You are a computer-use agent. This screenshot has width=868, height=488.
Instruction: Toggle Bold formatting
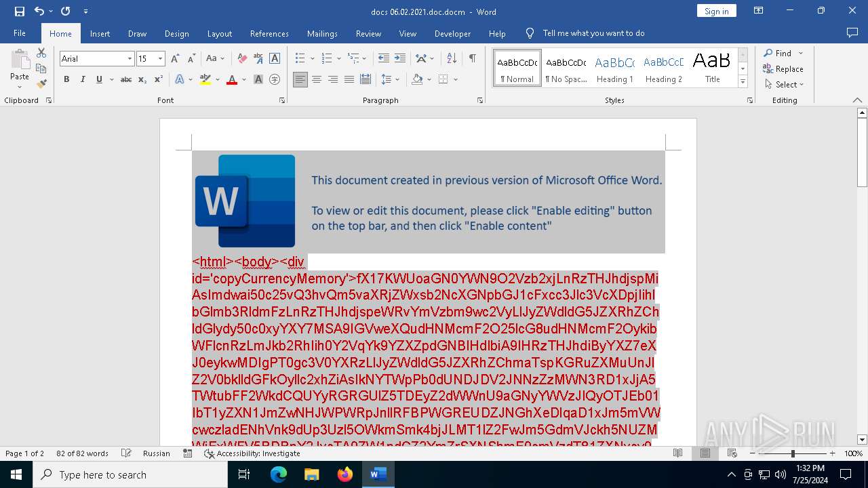click(66, 79)
